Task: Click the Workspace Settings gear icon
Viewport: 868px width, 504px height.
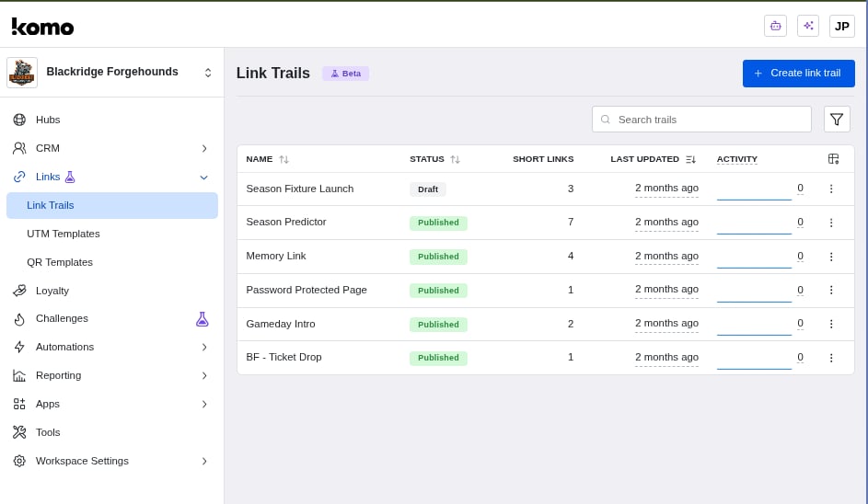Action: (x=19, y=461)
